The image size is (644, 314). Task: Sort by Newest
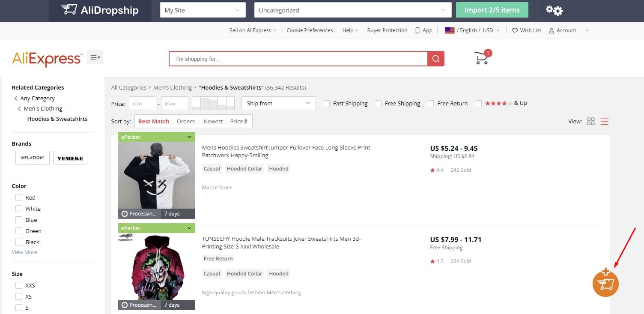coord(213,122)
